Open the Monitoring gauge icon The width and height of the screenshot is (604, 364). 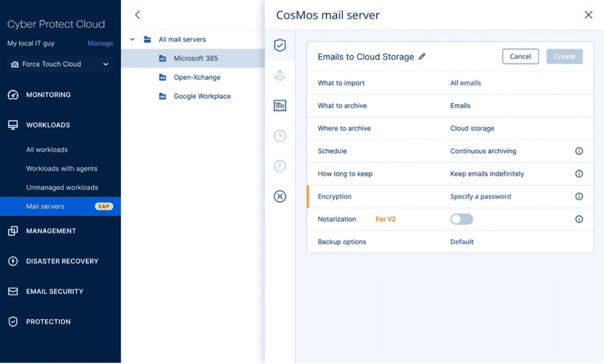(13, 95)
